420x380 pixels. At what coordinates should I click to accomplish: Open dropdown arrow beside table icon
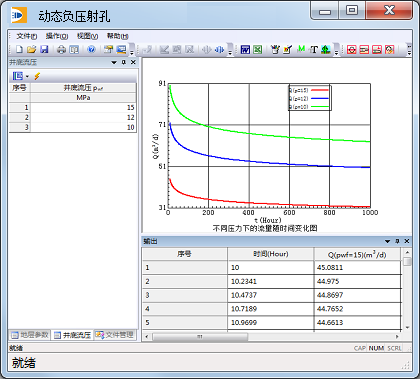pyautogui.click(x=27, y=76)
